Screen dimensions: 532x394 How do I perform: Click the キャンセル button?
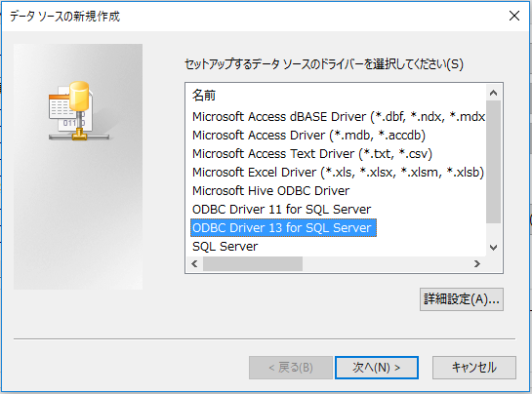(474, 368)
